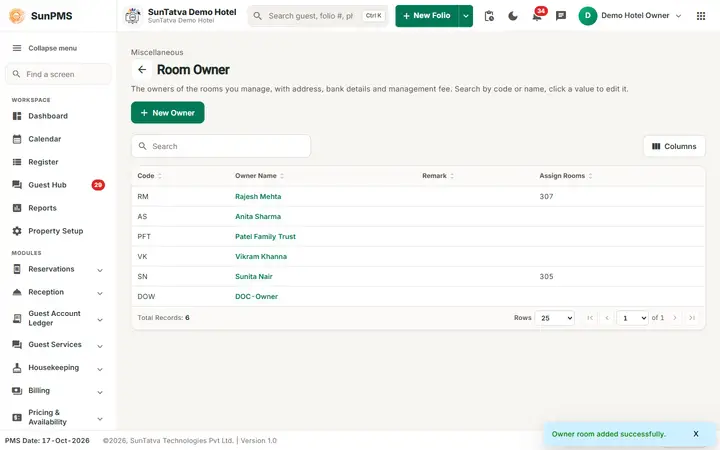Close the success toast with X

pos(696,433)
